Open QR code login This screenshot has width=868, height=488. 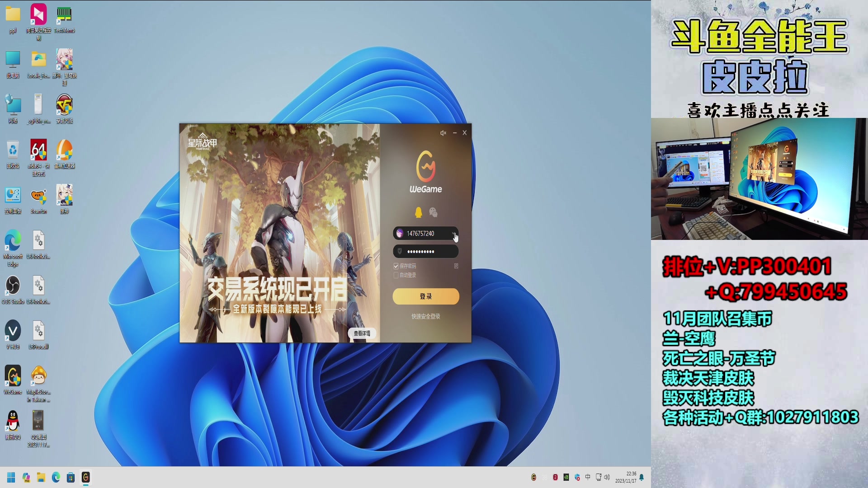(x=456, y=266)
